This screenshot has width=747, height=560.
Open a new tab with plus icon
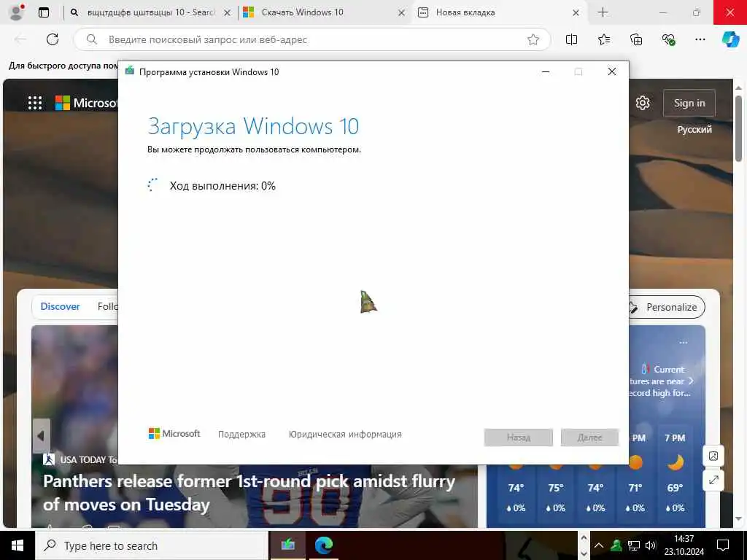603,12
